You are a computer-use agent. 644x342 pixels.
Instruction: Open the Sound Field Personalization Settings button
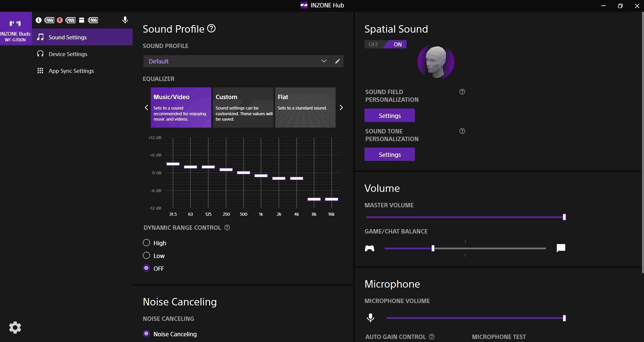click(389, 116)
